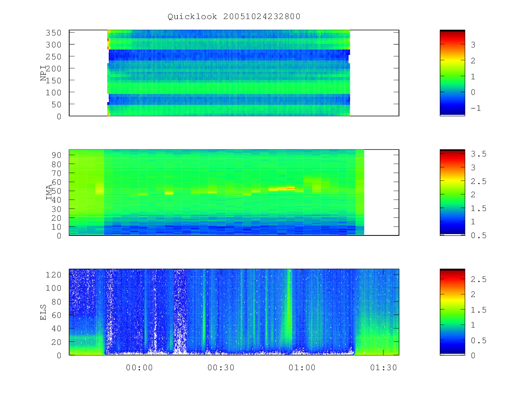
Task: Click the 3.5 label on the IMA colorbar
Action: (478, 154)
